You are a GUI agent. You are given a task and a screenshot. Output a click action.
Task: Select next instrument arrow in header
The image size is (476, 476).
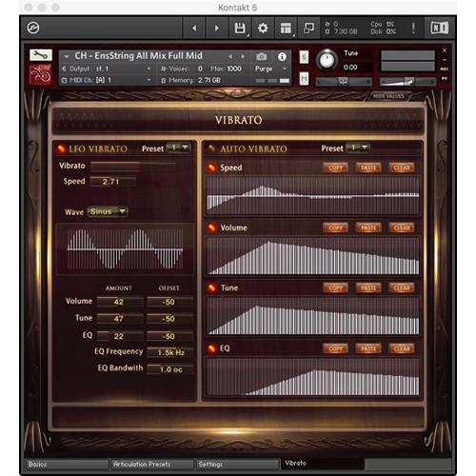pyautogui.click(x=243, y=56)
